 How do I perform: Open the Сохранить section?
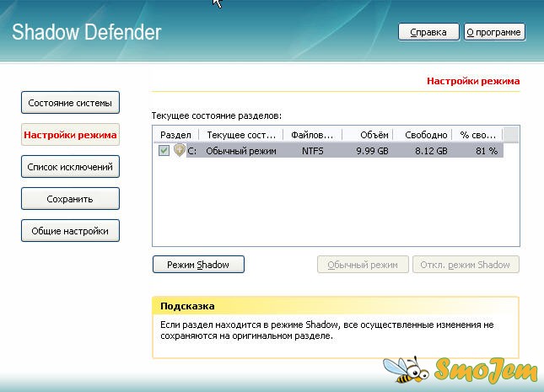click(x=70, y=199)
